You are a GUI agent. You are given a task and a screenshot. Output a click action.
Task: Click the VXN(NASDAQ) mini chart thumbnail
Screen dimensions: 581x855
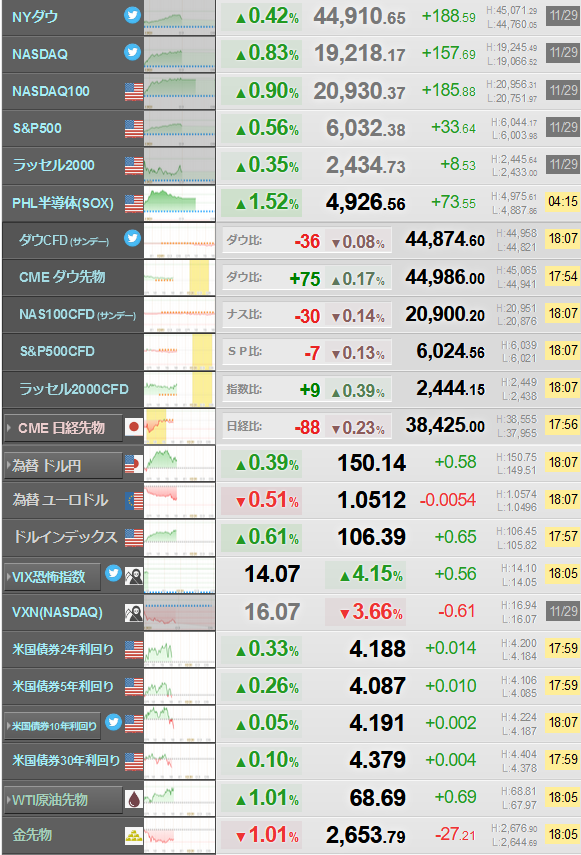[x=179, y=612]
